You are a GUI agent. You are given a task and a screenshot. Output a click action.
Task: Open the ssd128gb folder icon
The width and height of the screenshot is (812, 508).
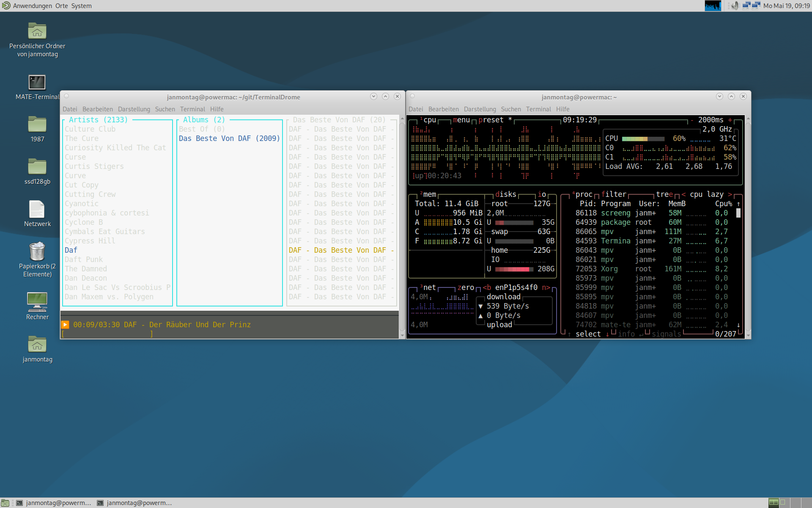tap(37, 171)
